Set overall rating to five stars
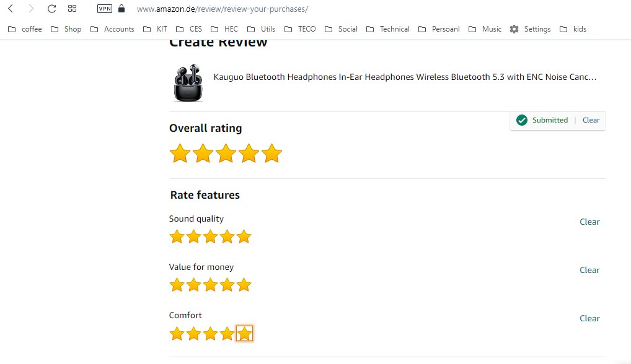 (x=271, y=154)
